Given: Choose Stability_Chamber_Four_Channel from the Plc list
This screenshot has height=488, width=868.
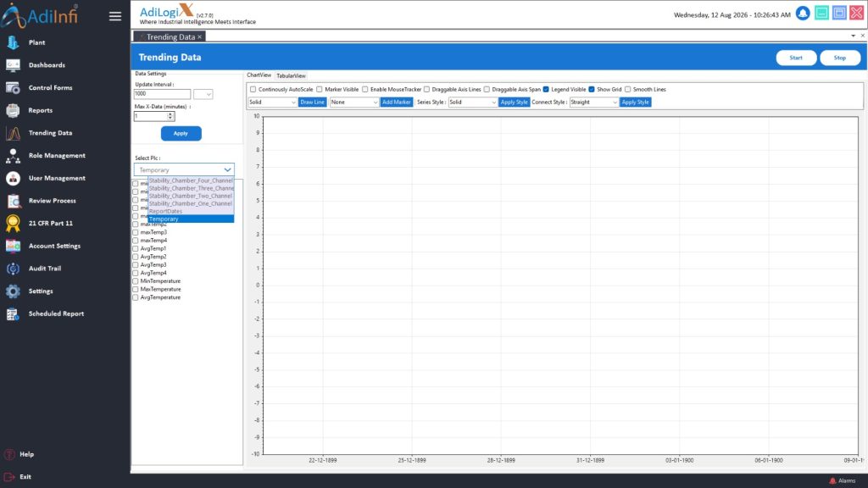Looking at the screenshot, I should coord(191,181).
